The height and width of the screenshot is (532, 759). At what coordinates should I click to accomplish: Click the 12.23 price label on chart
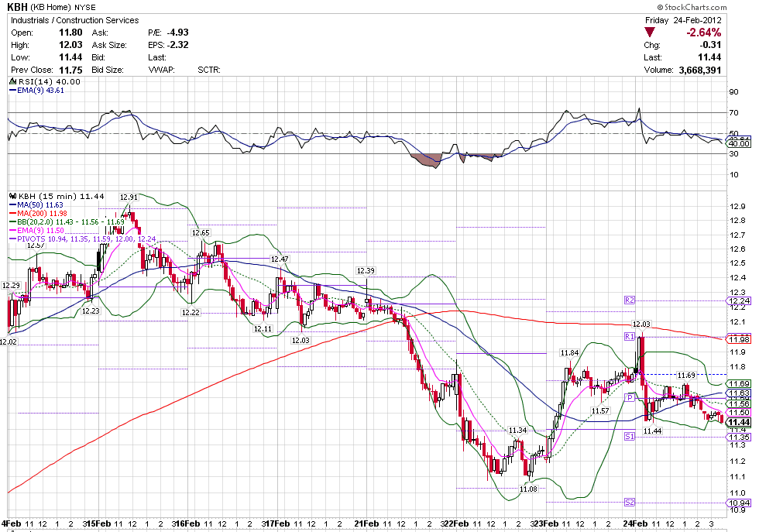click(x=91, y=311)
